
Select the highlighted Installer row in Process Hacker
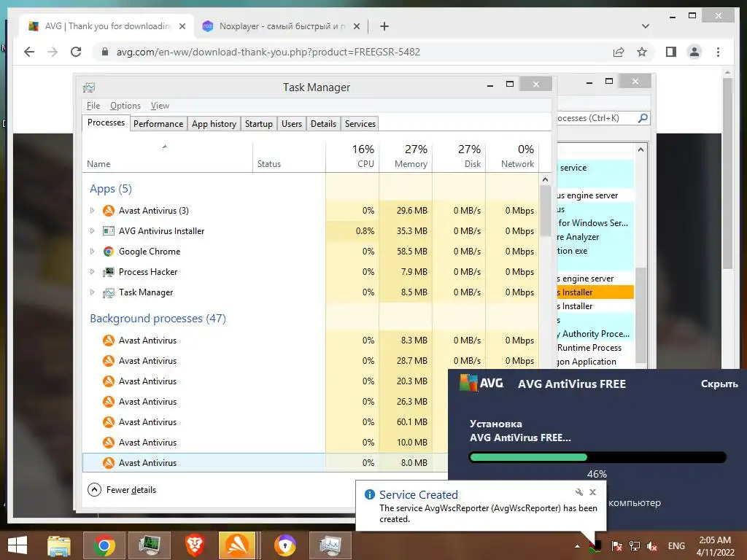(595, 292)
